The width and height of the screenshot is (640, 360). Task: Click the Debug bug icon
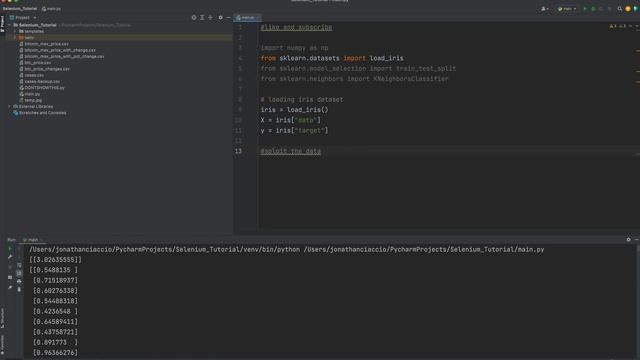593,9
